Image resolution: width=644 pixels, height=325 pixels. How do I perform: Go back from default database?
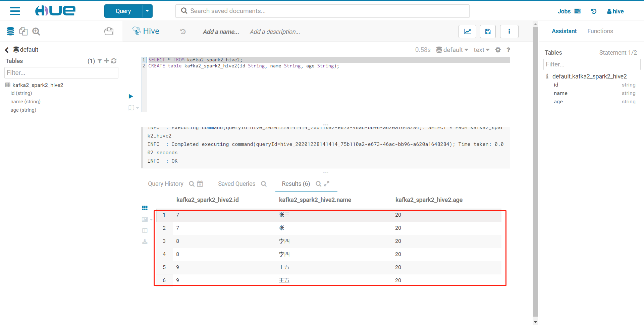tap(7, 50)
